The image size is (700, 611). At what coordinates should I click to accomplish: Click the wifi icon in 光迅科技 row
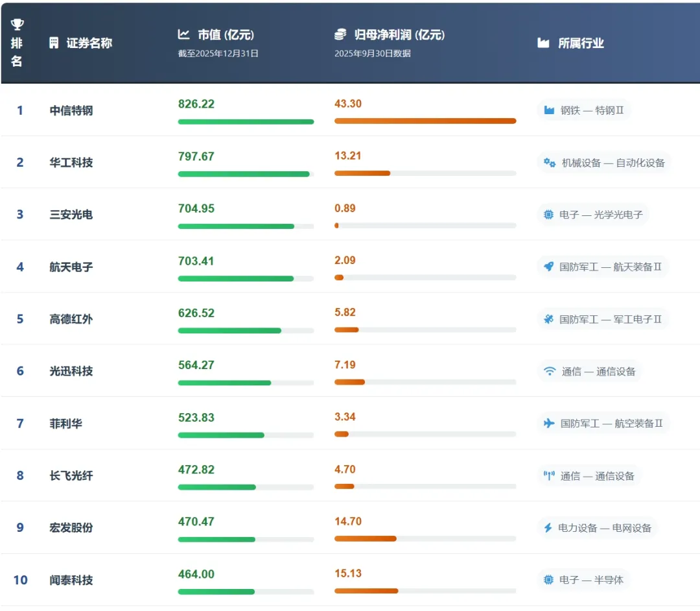click(550, 371)
